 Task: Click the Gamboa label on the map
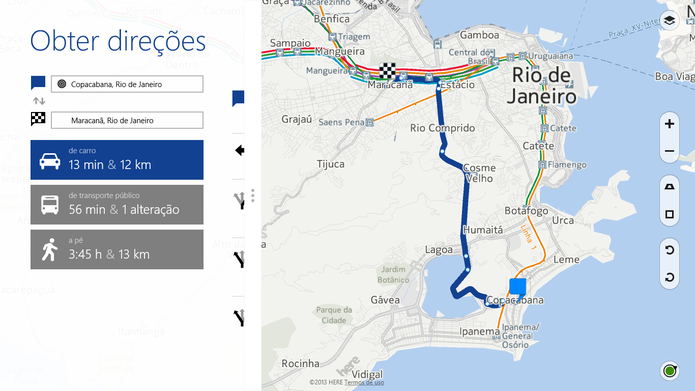pos(479,35)
